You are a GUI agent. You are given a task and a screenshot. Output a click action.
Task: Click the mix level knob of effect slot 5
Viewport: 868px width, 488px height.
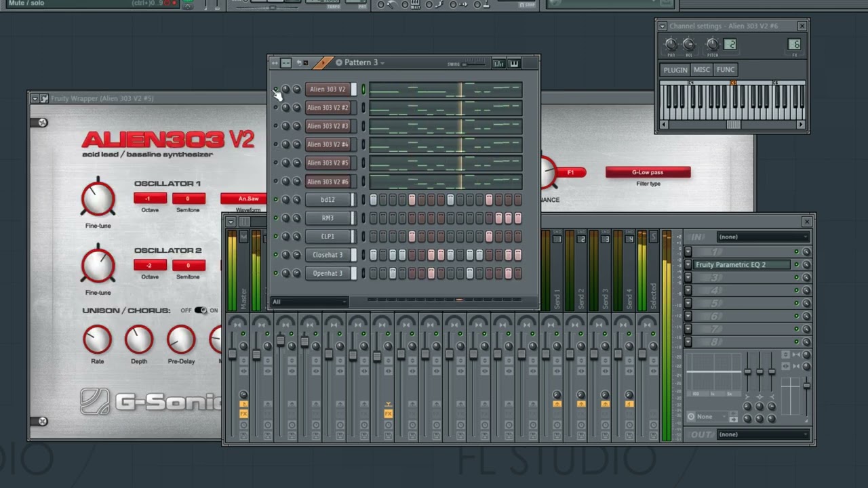click(x=806, y=304)
